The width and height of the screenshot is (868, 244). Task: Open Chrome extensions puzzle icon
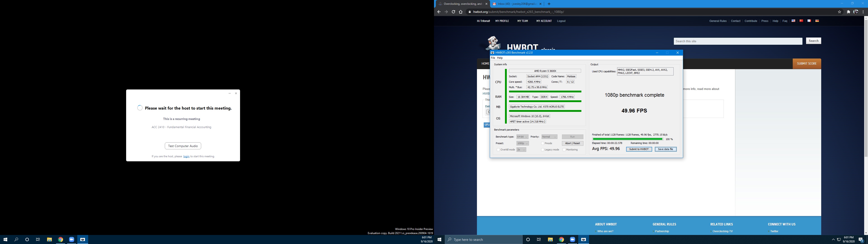849,12
